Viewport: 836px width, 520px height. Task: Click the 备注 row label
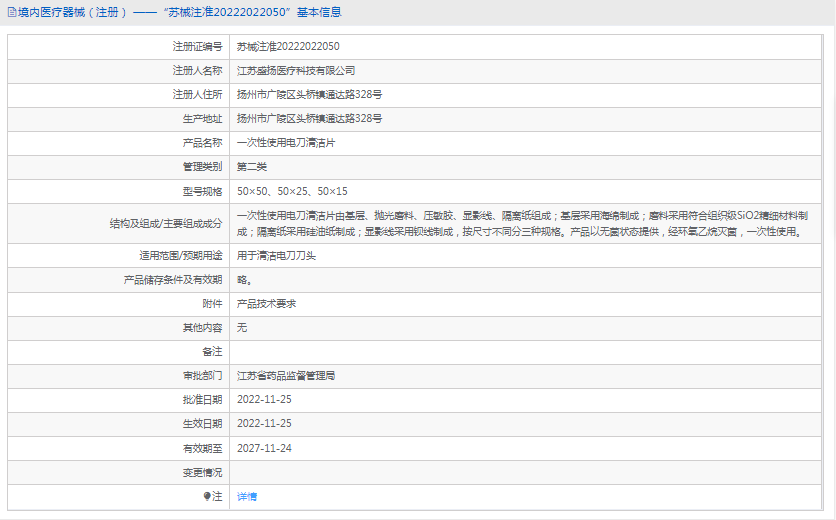pyautogui.click(x=212, y=351)
